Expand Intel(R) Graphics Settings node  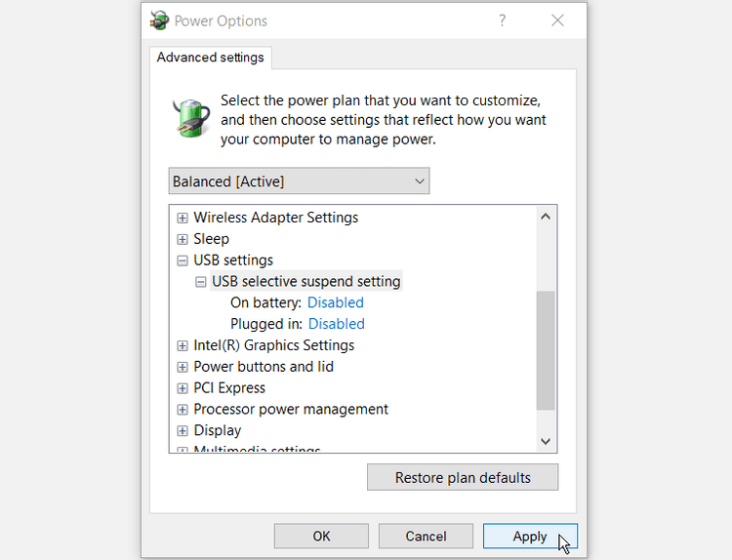(183, 345)
